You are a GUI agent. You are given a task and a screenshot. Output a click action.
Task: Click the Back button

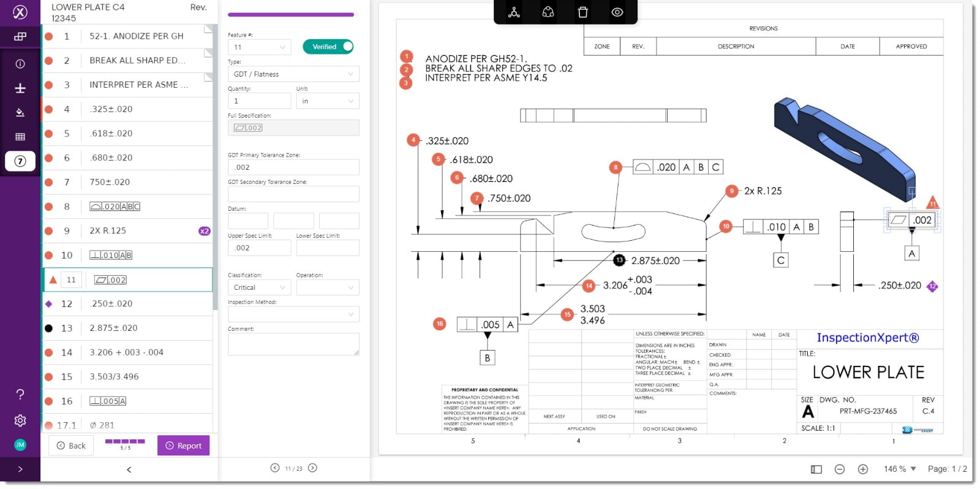click(x=71, y=445)
